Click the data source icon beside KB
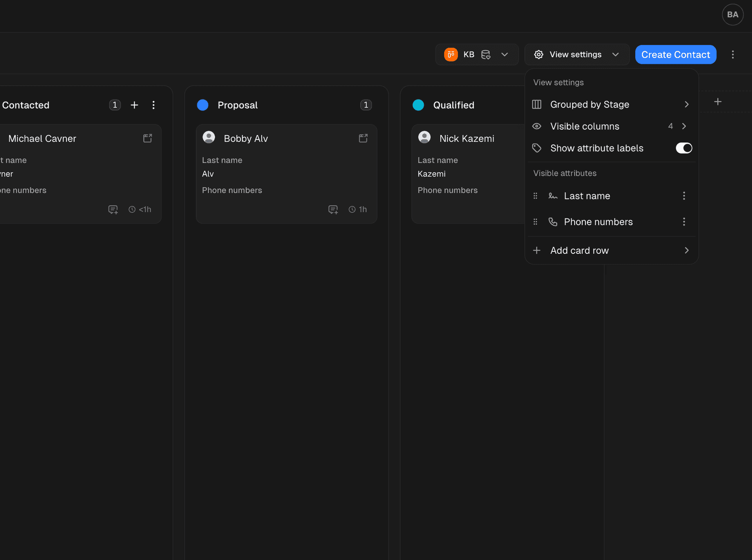Image resolution: width=752 pixels, height=560 pixels. point(486,54)
